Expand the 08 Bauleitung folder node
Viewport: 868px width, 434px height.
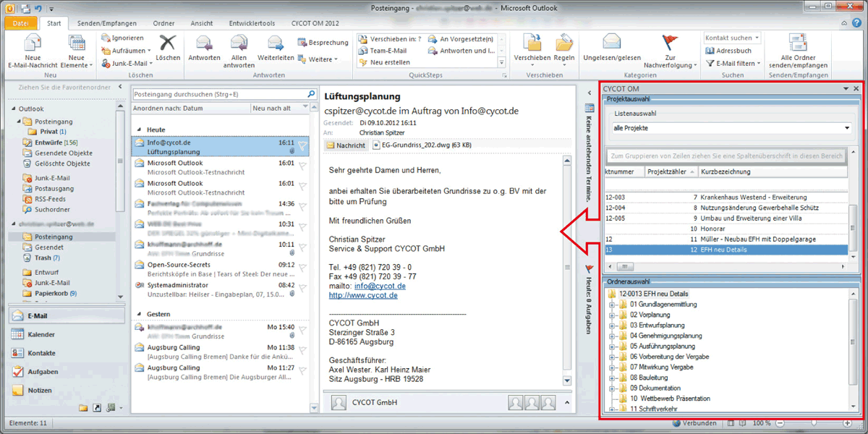(x=612, y=378)
